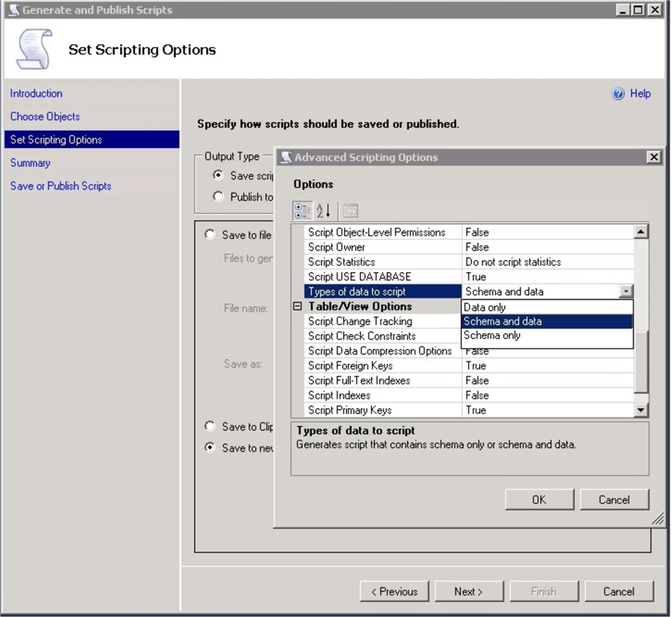
Task: Click the script scroll icon in header
Action: point(34,49)
